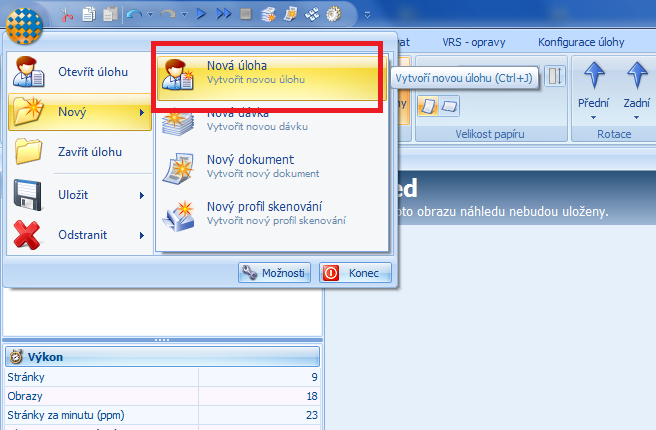The height and width of the screenshot is (430, 656).
Task: Click the Velikost papíru group label
Action: point(490,134)
